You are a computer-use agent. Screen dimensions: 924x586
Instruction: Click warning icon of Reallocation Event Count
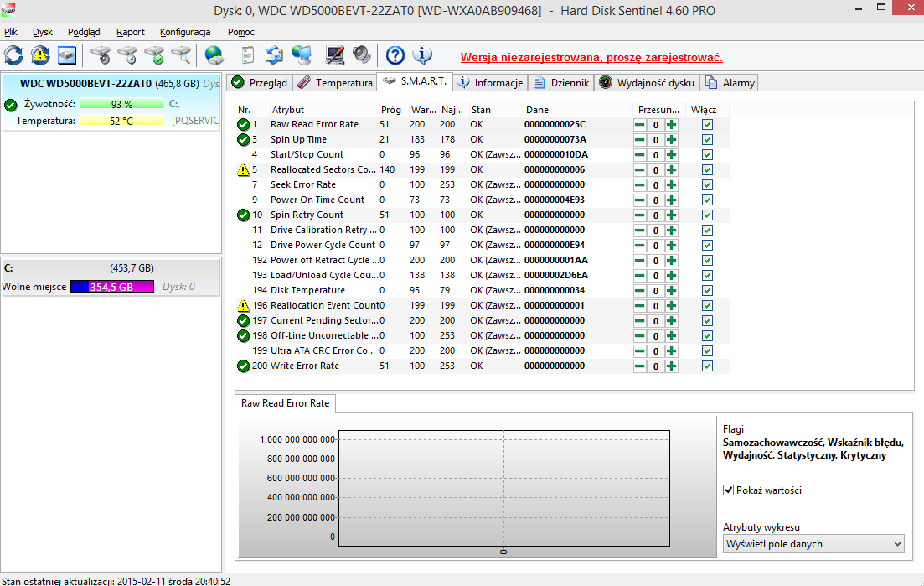click(x=244, y=305)
